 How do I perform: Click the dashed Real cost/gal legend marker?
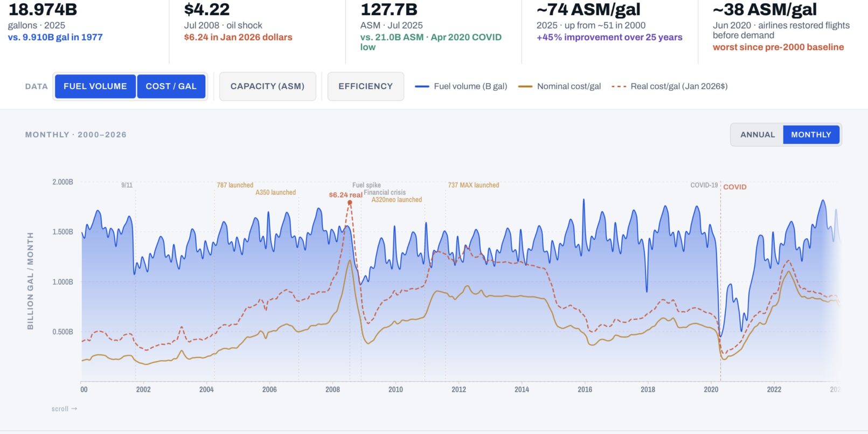click(x=619, y=86)
